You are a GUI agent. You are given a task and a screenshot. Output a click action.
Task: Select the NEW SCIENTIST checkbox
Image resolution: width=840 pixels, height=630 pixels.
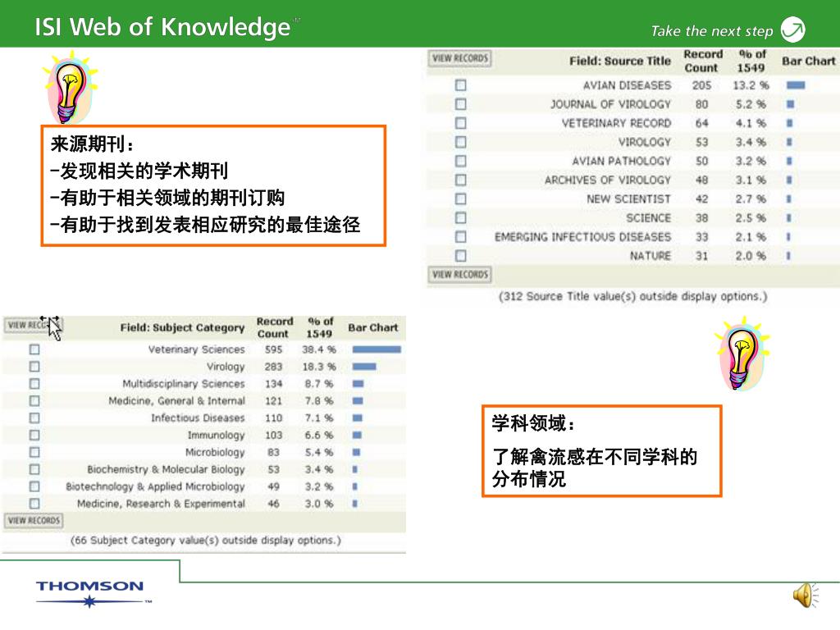461,199
